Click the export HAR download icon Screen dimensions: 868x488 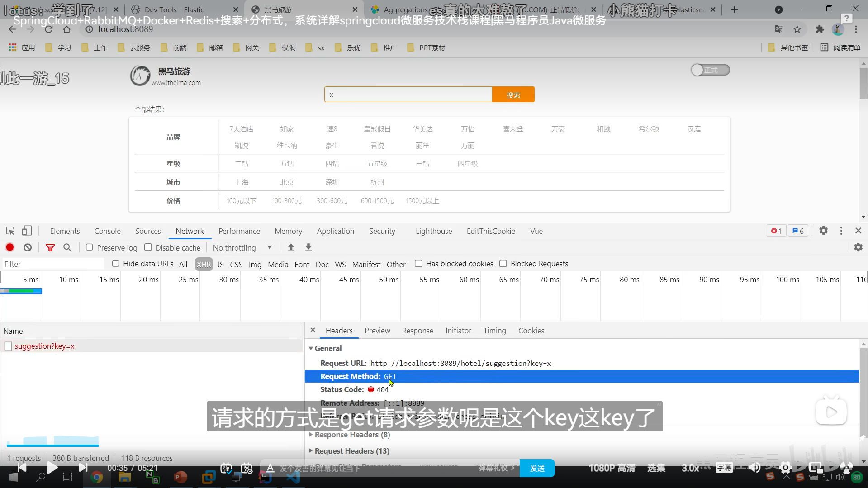pyautogui.click(x=308, y=247)
